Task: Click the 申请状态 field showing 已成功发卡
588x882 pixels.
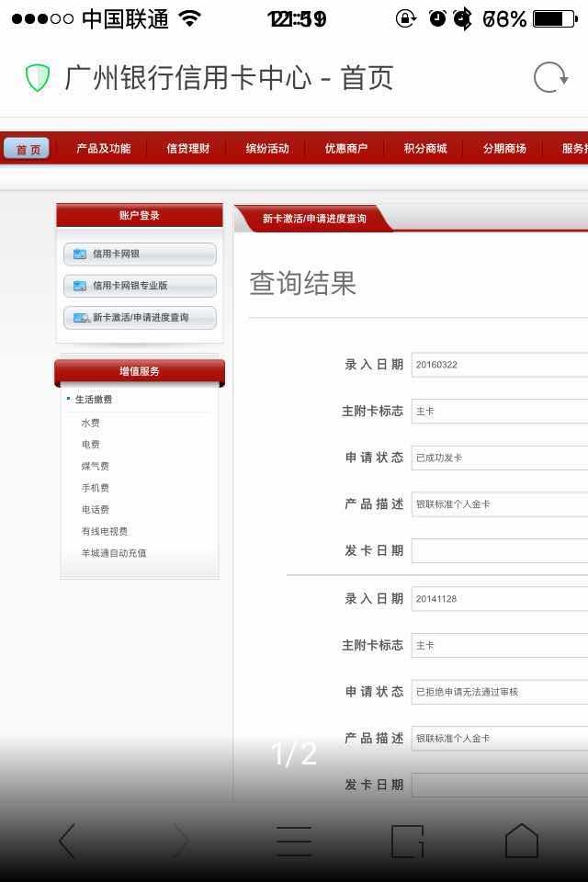Action: 500,458
